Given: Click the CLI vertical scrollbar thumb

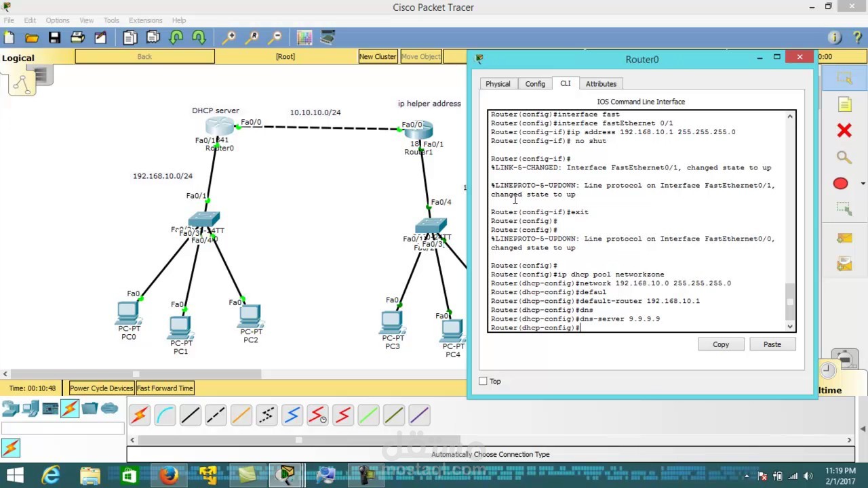Looking at the screenshot, I should tap(790, 302).
